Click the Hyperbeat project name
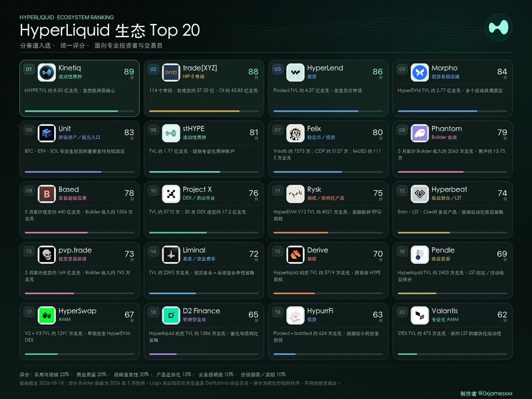 pos(450,190)
